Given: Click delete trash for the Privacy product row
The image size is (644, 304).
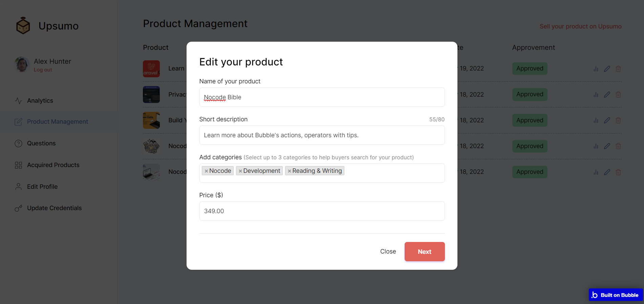Looking at the screenshot, I should pos(618,95).
